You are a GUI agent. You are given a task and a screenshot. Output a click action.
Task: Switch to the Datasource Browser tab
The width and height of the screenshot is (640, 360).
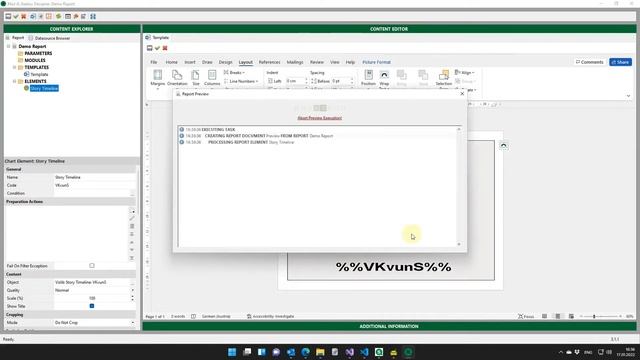(49, 38)
